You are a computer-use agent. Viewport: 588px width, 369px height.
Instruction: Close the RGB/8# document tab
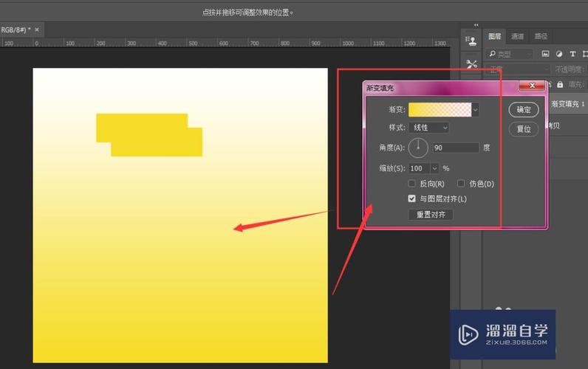[37, 30]
